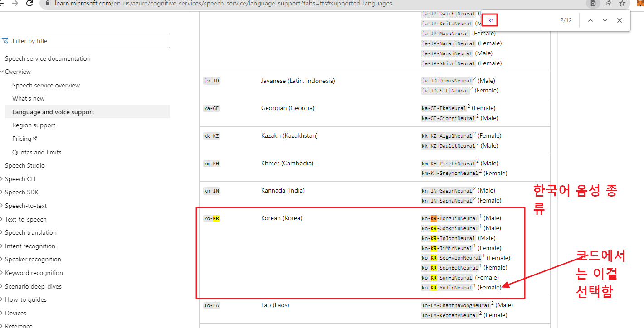Open the What's new page
Screen dimensions: 644x328
point(29,98)
